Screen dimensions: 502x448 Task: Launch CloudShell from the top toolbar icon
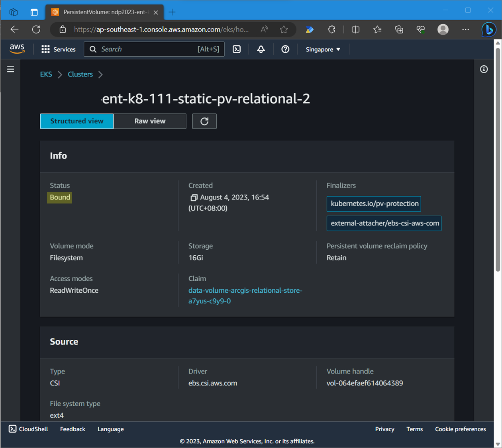pos(237,49)
